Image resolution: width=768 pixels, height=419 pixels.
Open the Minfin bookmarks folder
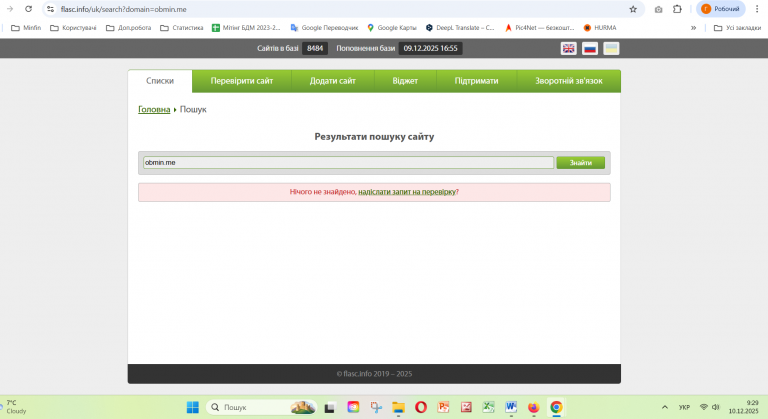[x=26, y=28]
